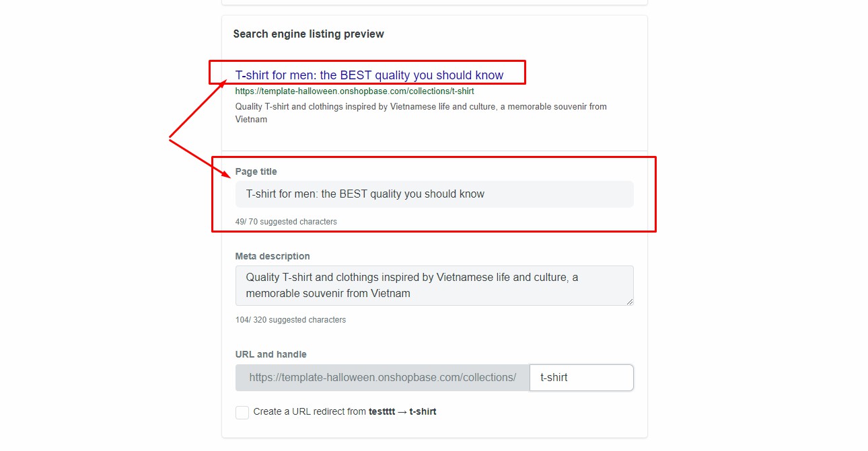The width and height of the screenshot is (868, 451).
Task: Select the Meta description text area
Action: [x=434, y=285]
